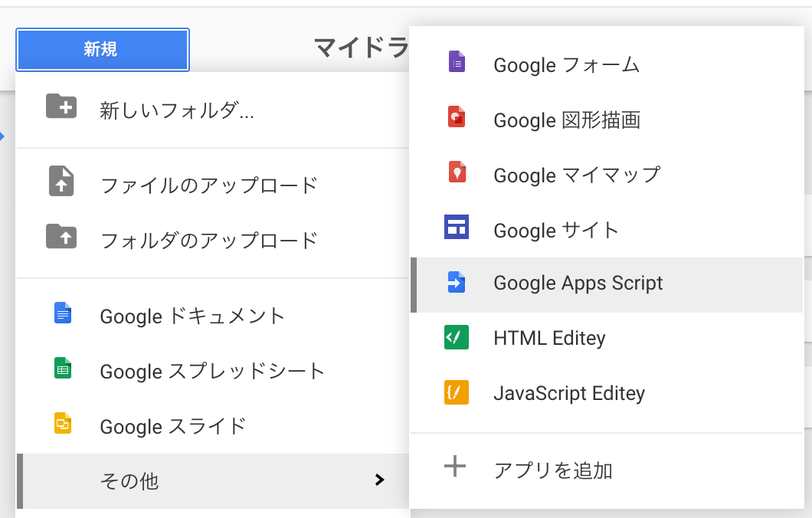Viewport: 812px width, 518px height.
Task: Click the red My Maps pin icon
Action: pos(457,172)
